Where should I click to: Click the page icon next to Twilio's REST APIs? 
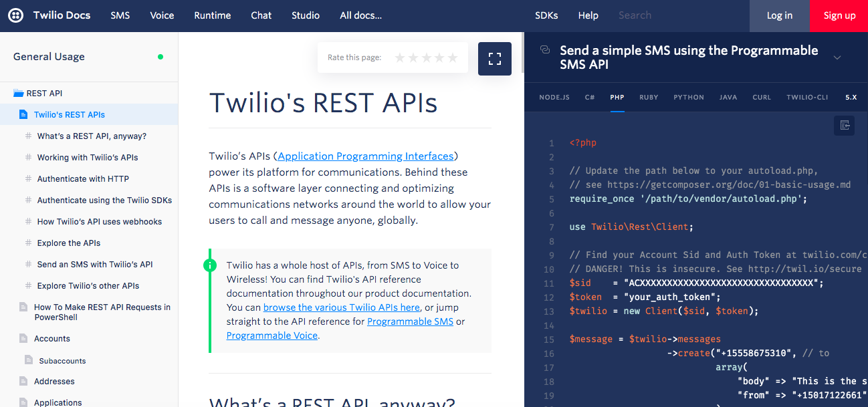click(23, 114)
